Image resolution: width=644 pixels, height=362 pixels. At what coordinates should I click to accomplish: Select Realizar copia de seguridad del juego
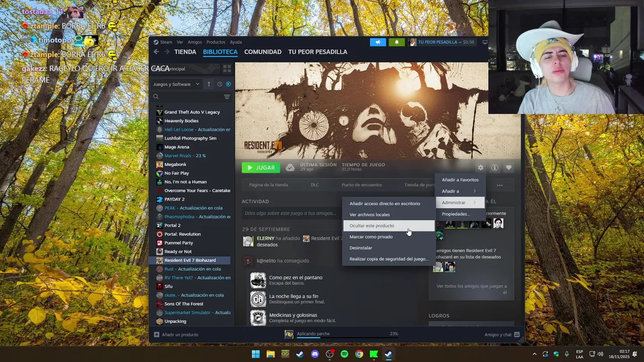tap(388, 259)
